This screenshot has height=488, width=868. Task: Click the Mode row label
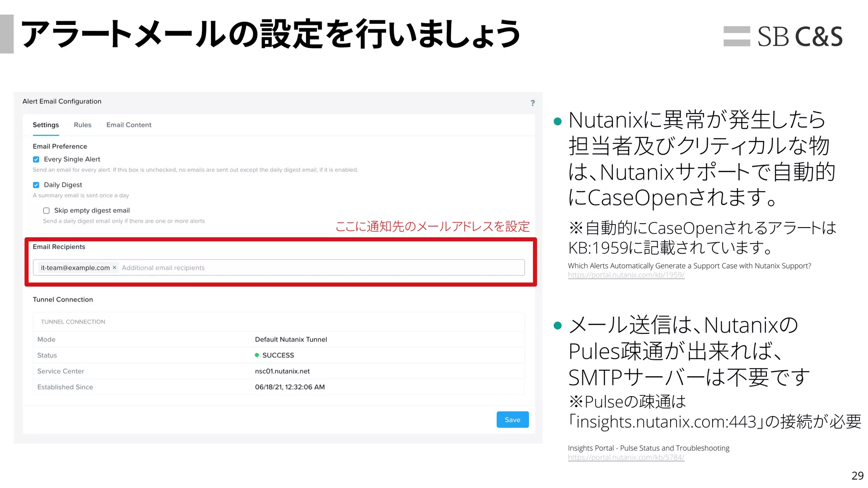[x=46, y=339]
